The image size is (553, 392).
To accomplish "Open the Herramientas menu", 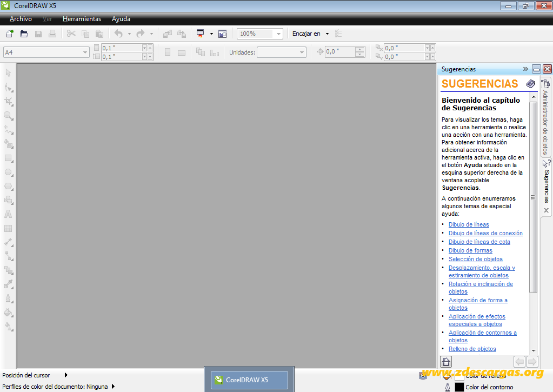I will pyautogui.click(x=82, y=19).
